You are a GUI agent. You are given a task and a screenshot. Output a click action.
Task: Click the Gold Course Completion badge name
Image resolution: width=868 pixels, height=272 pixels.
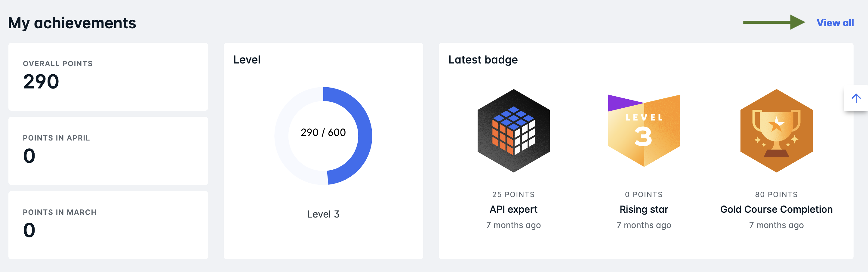pos(776,209)
